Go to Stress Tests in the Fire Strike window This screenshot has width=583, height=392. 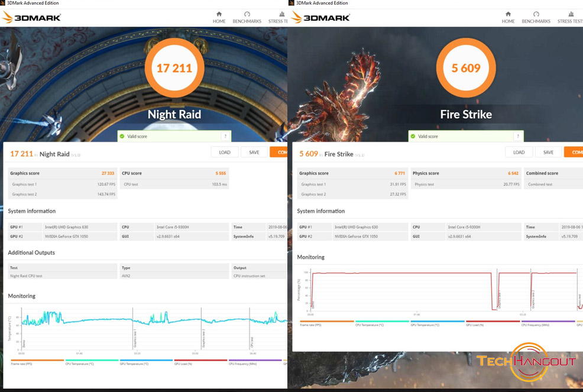click(x=570, y=18)
